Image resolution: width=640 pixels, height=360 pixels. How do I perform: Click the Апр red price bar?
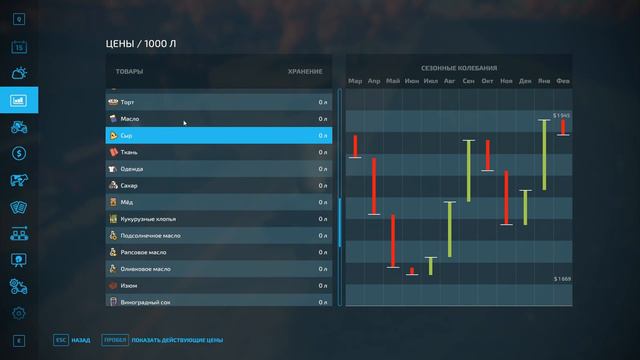[374, 186]
